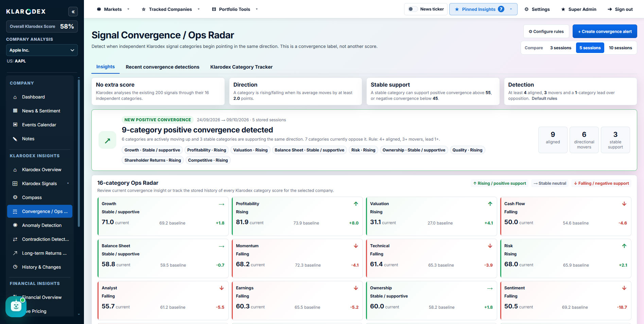Click the sidebar vertical scrollbar
This screenshot has height=324, width=644.
79,153
